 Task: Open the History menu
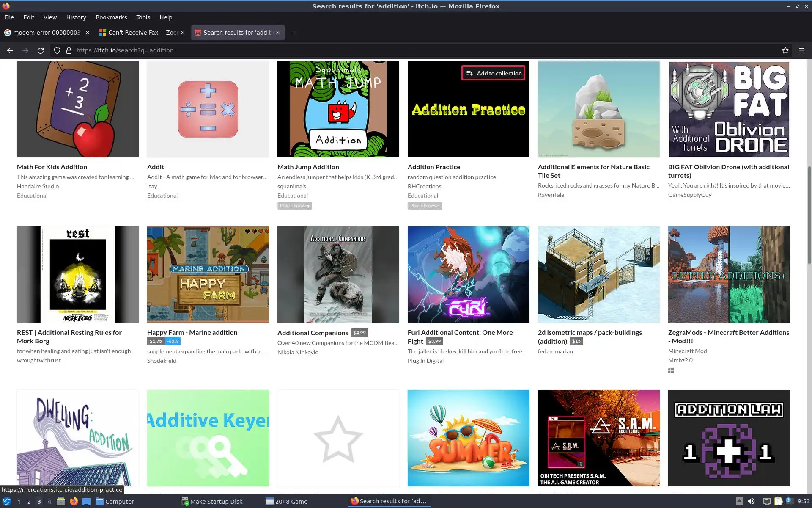[x=76, y=17]
